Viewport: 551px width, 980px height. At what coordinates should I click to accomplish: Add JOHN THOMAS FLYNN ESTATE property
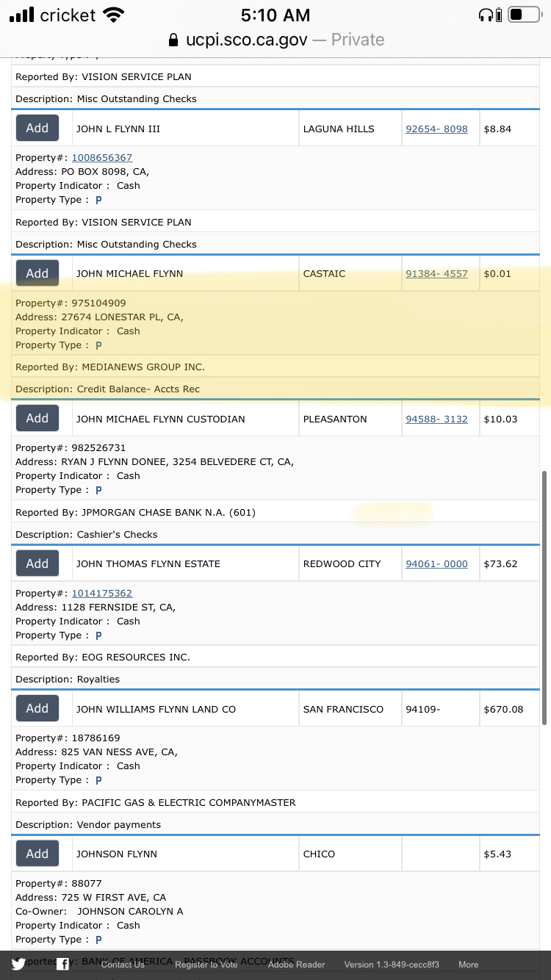[x=37, y=563]
